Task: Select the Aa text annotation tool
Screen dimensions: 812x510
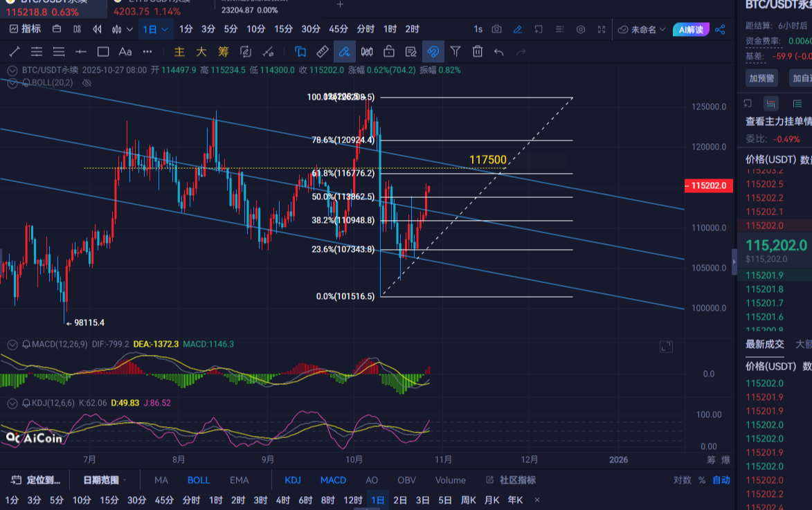Action: (x=125, y=51)
